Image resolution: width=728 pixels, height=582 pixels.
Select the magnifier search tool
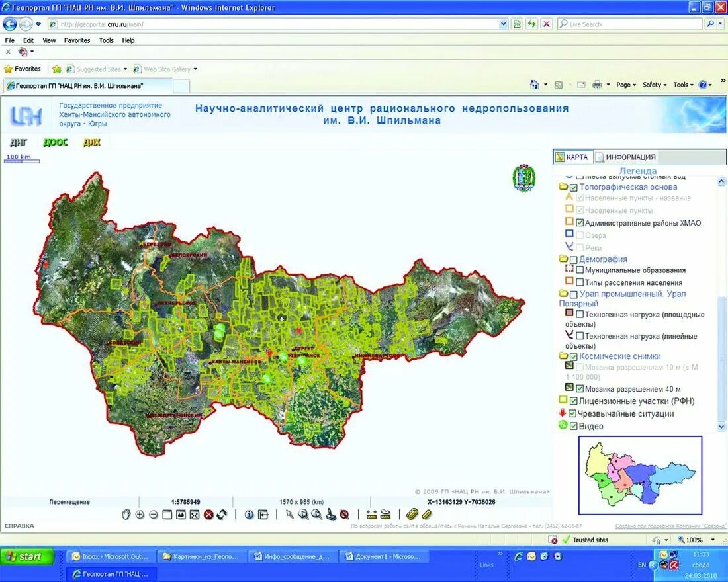coord(317,515)
